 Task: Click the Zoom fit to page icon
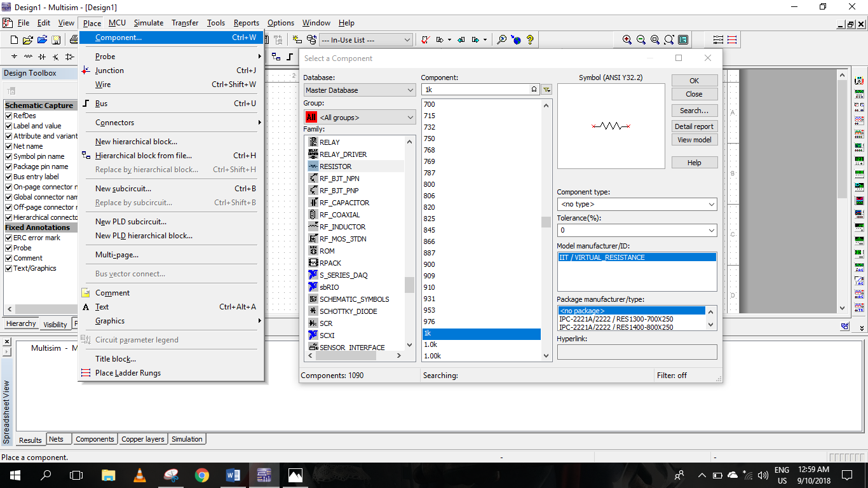coord(669,39)
